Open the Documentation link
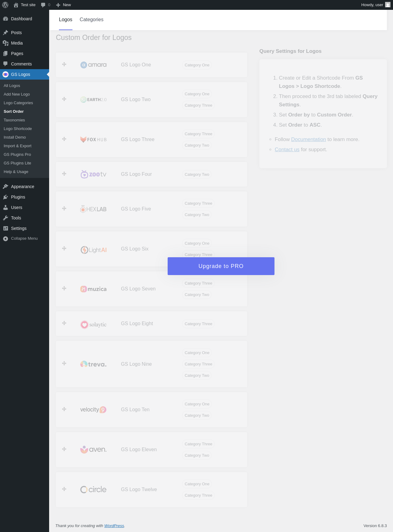The width and height of the screenshot is (393, 532). 308,139
